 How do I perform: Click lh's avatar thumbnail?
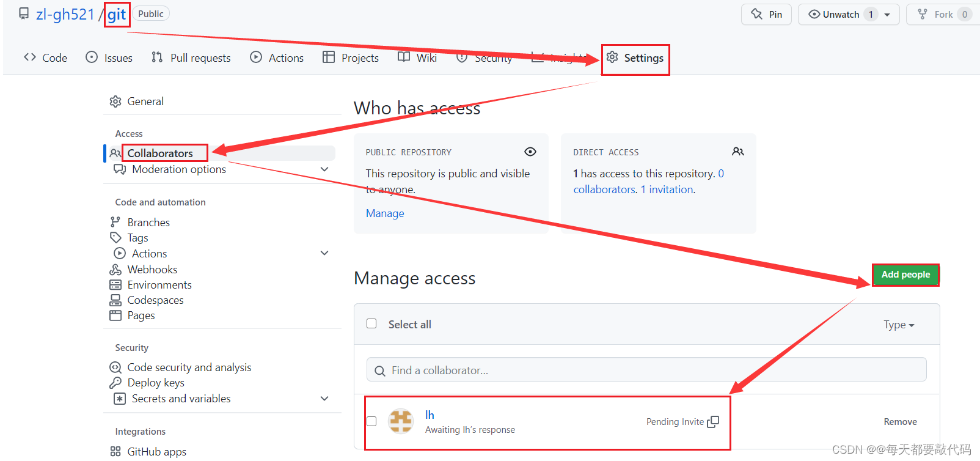(401, 421)
